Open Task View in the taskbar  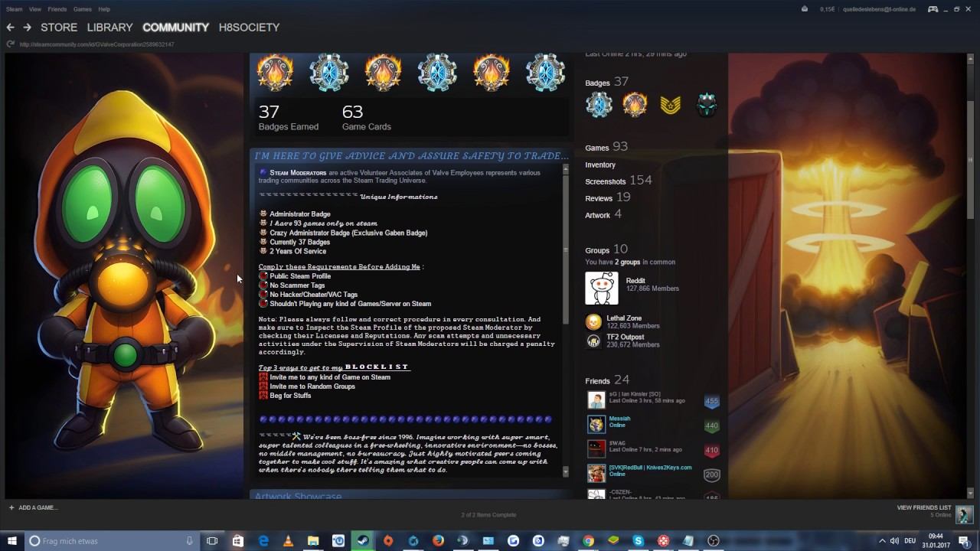click(x=212, y=541)
